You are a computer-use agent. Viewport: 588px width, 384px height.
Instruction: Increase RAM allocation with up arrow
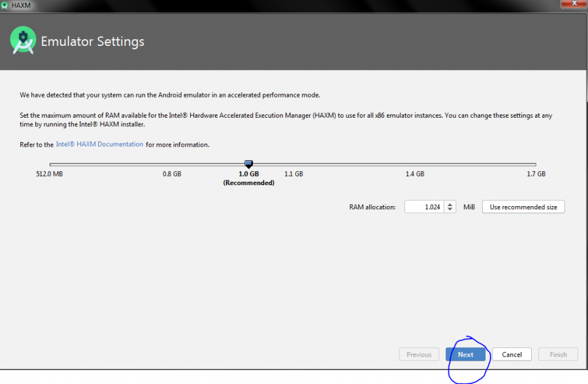(450, 204)
